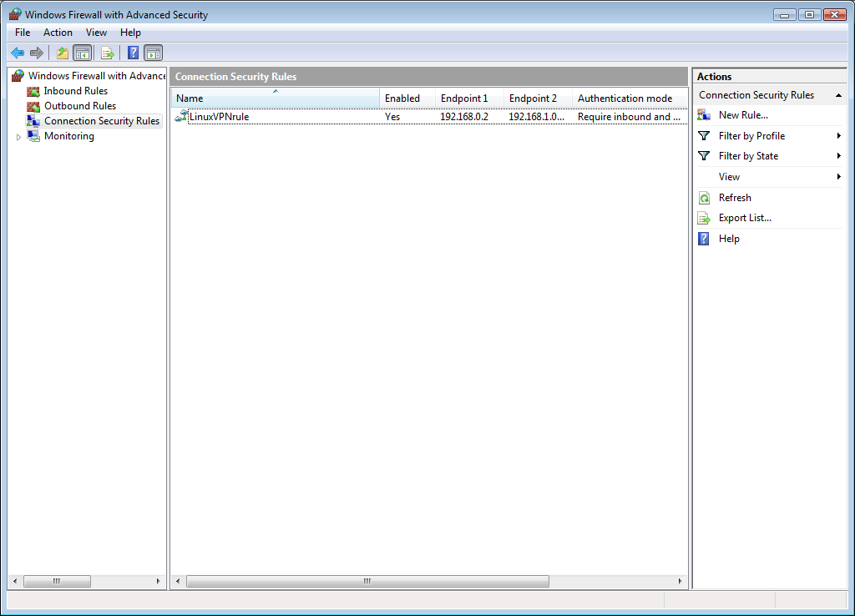Click the Forward arrow toolbar icon

37,53
